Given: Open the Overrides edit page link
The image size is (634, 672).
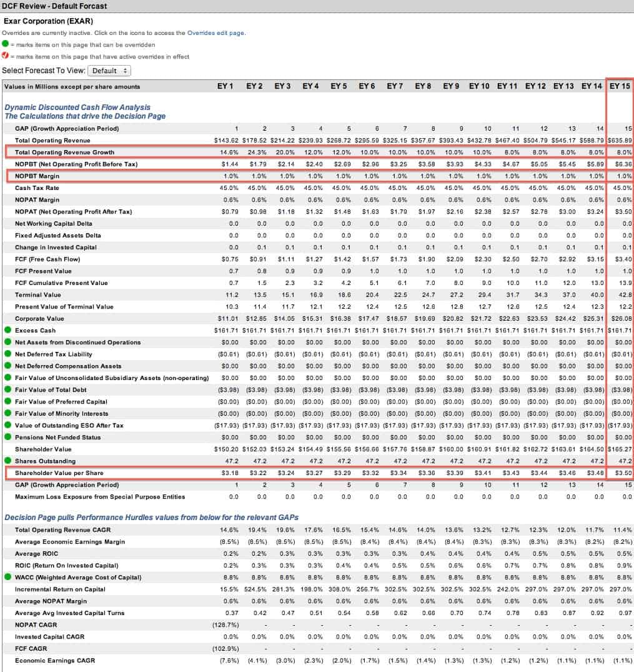Looking at the screenshot, I should (x=215, y=33).
